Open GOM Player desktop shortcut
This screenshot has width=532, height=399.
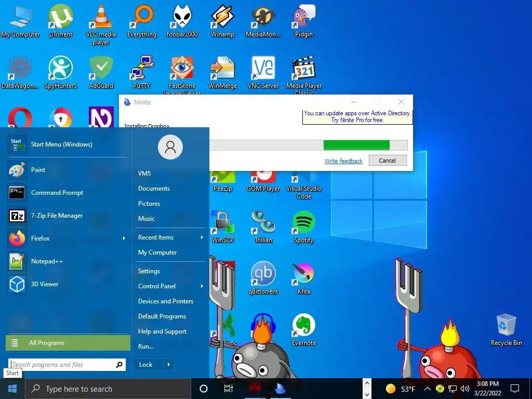pos(263,182)
